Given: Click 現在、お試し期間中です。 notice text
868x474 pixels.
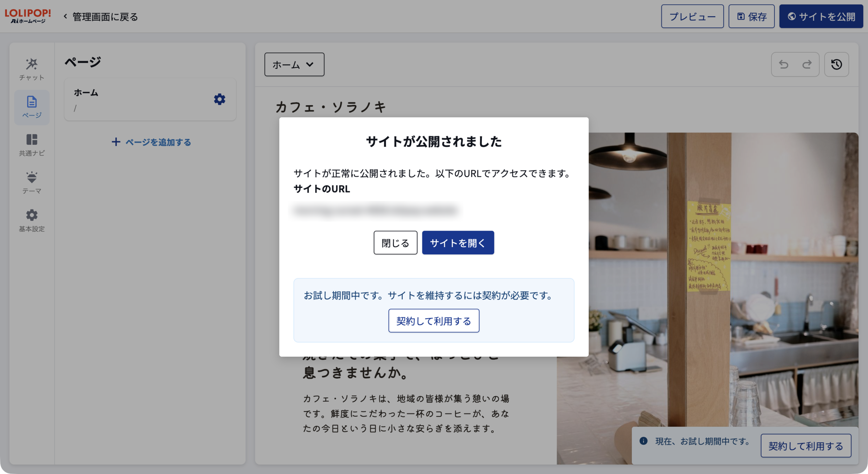Looking at the screenshot, I should (703, 441).
